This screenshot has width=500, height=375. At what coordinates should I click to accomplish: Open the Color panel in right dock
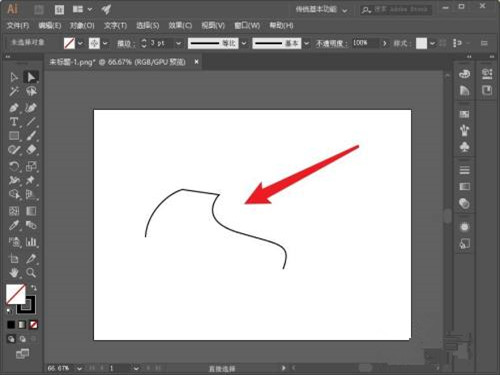point(464,74)
